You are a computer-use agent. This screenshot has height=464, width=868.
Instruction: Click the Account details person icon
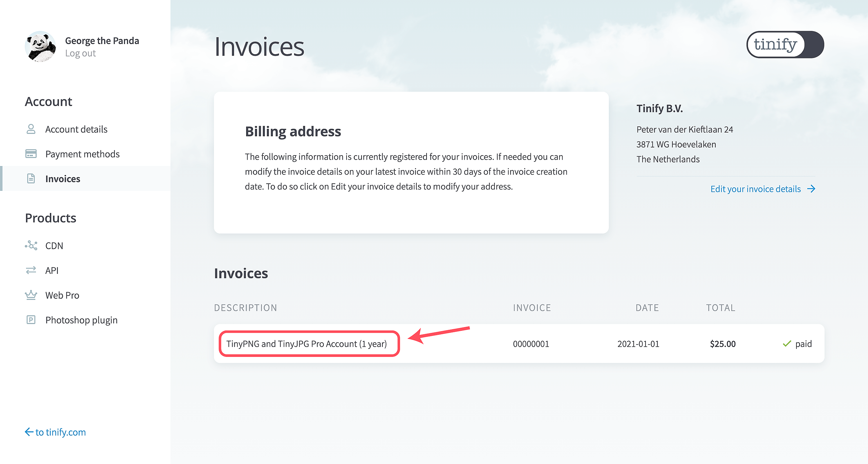[x=31, y=129]
